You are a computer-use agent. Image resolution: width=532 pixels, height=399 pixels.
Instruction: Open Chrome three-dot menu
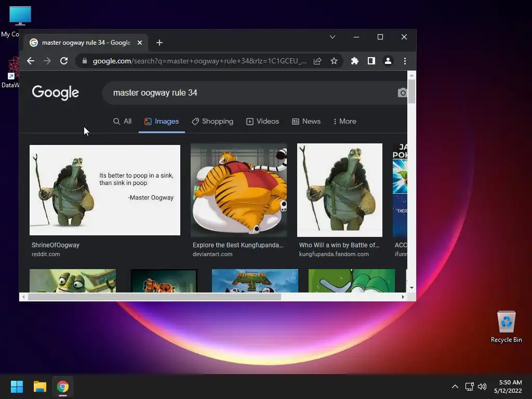coord(405,61)
